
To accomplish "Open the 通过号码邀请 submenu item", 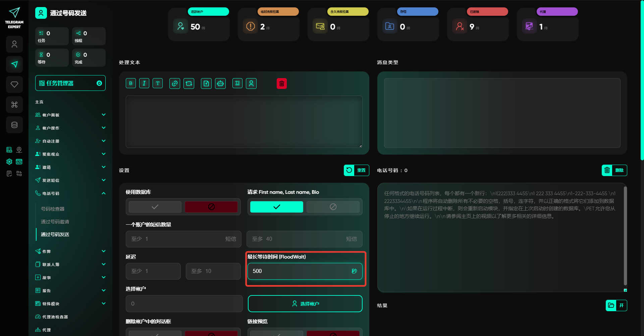I will pyautogui.click(x=55, y=222).
